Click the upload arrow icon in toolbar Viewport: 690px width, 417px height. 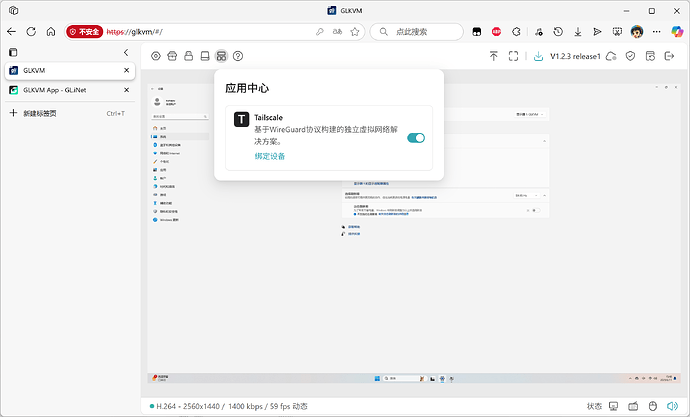(494, 56)
